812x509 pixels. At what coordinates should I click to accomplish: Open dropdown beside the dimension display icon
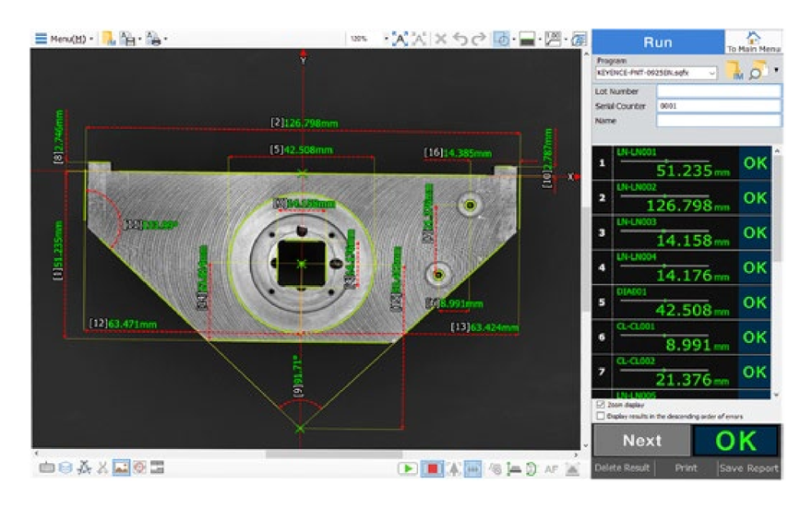pyautogui.click(x=566, y=39)
